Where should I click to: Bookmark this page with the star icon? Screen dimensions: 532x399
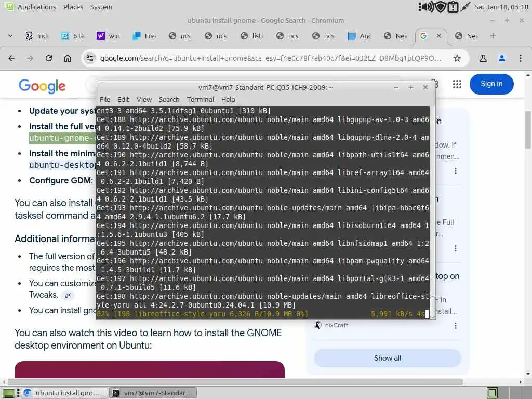457,58
